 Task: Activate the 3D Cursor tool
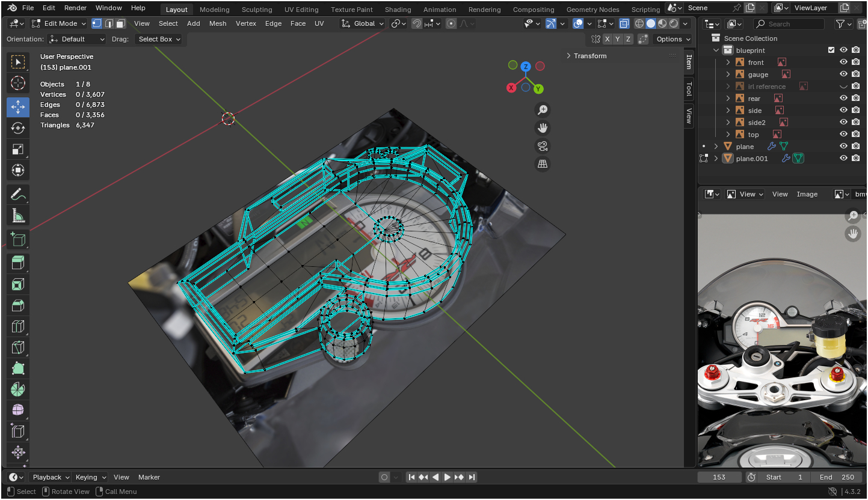18,84
